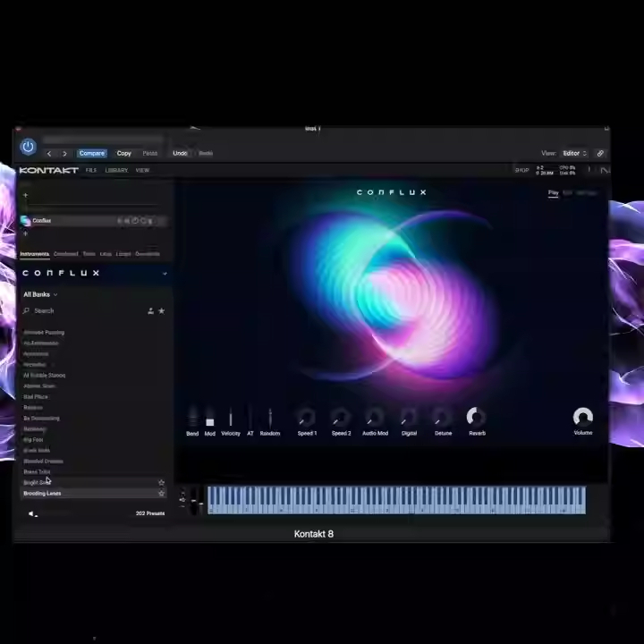
Task: Click the CONFLUX title in the instrument view
Action: click(392, 192)
